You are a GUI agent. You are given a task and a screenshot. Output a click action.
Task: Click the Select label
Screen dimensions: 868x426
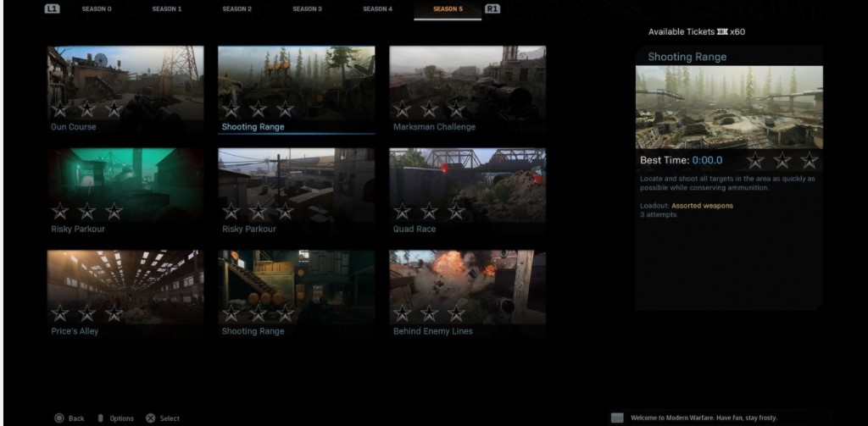tap(170, 419)
